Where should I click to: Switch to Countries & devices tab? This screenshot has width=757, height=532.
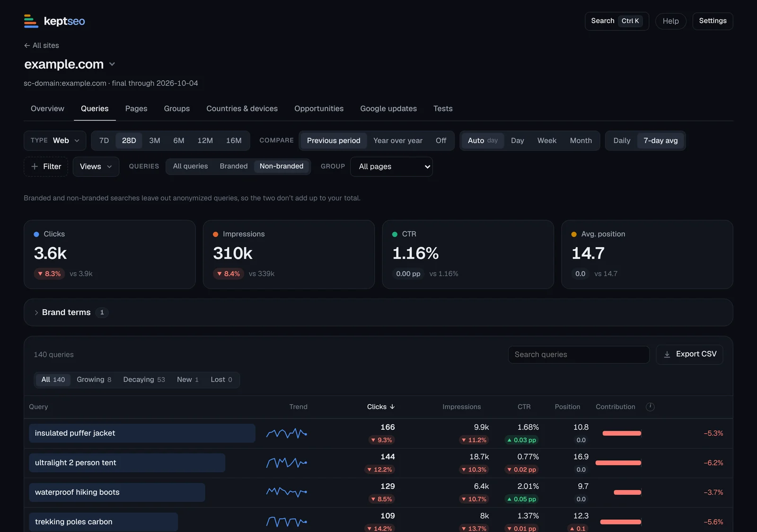[242, 109]
